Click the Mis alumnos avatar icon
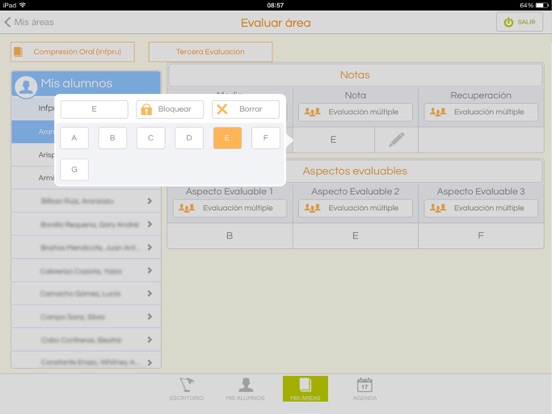 26,86
